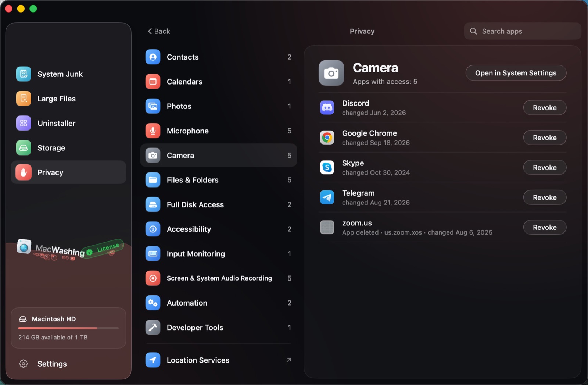The height and width of the screenshot is (385, 588).
Task: Click the Macintosh HD storage usage bar
Action: (x=68, y=328)
